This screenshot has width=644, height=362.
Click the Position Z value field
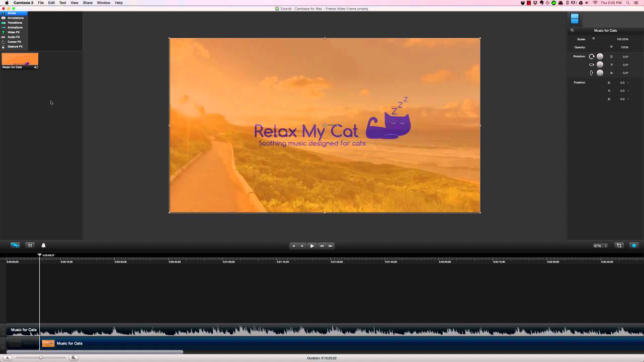point(622,99)
